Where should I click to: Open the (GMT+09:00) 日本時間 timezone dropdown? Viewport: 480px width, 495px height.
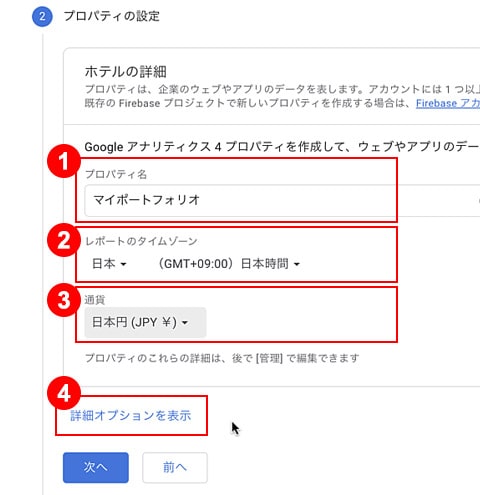(229, 264)
